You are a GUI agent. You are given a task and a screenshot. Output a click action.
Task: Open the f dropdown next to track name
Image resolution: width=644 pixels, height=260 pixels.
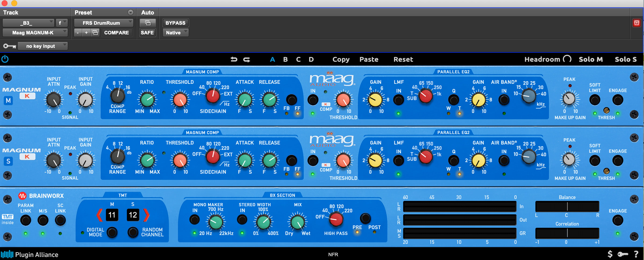click(x=62, y=23)
